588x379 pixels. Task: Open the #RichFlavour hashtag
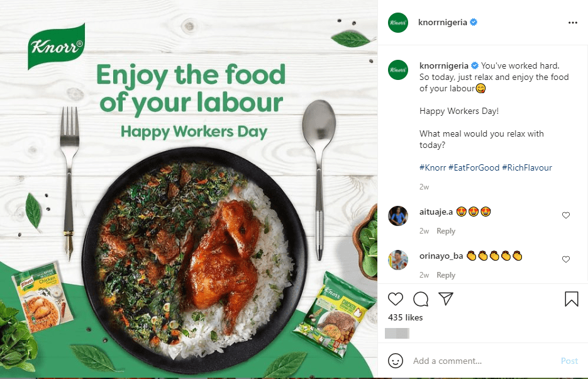(527, 167)
